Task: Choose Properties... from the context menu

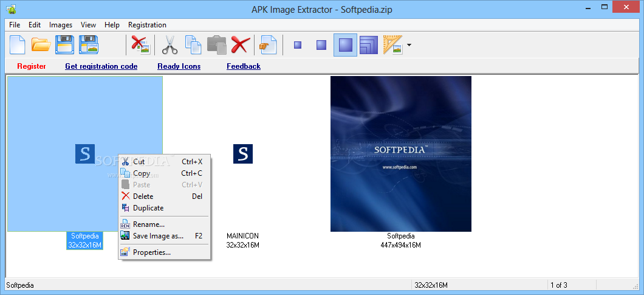Action: tap(164, 252)
